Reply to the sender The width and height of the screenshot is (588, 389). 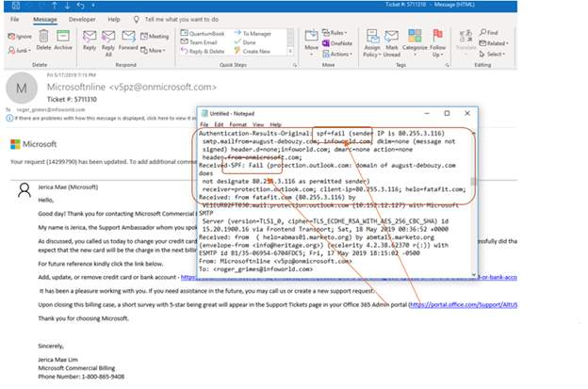(x=90, y=41)
